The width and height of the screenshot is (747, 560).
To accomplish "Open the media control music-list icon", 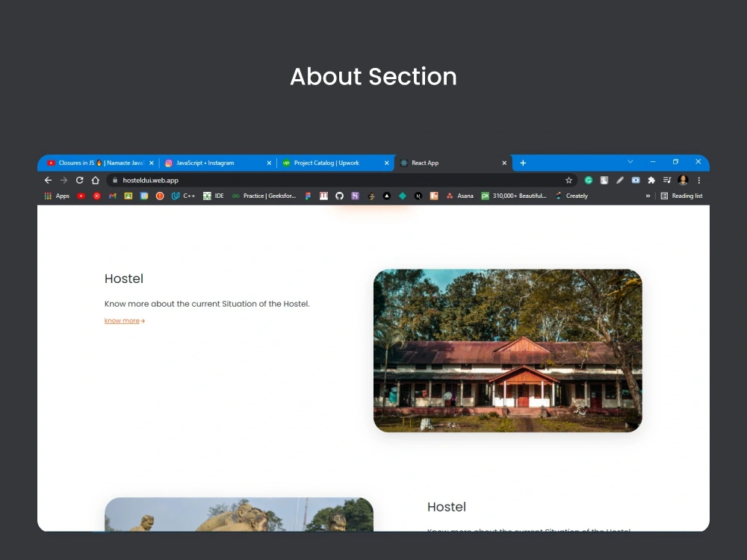I will click(667, 180).
